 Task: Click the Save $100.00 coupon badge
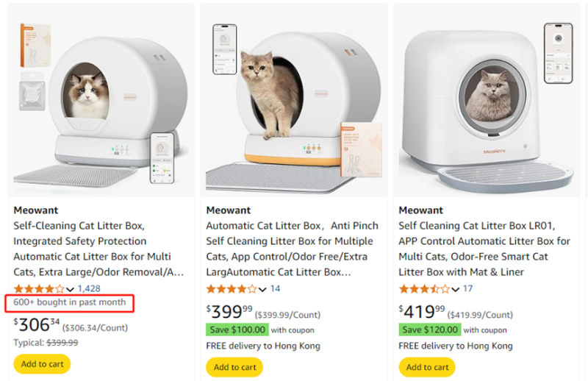[x=237, y=330]
